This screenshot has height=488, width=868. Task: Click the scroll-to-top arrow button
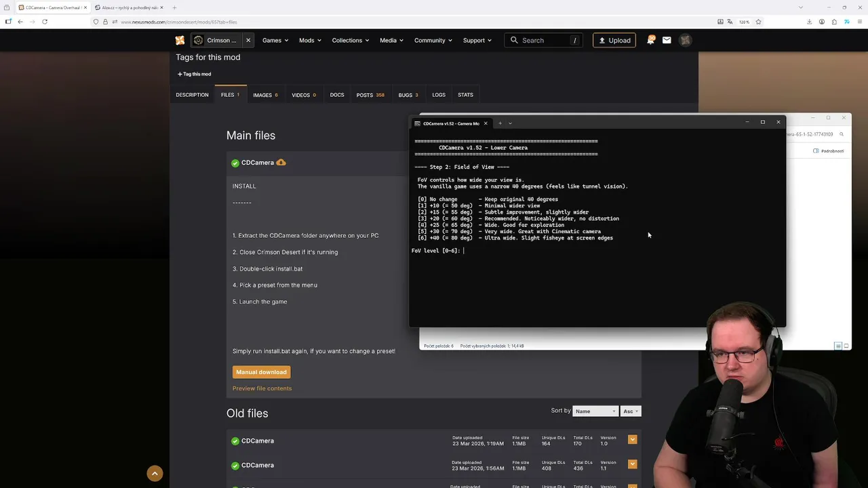point(155,473)
